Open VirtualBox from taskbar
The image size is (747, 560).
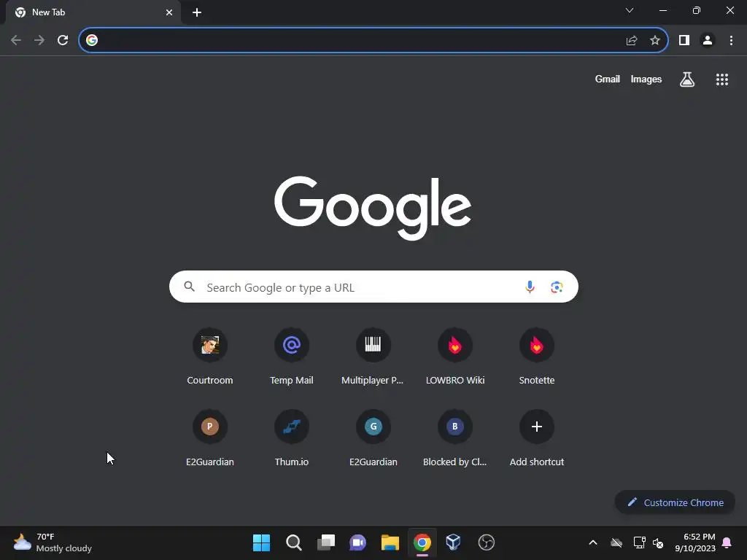click(x=454, y=542)
